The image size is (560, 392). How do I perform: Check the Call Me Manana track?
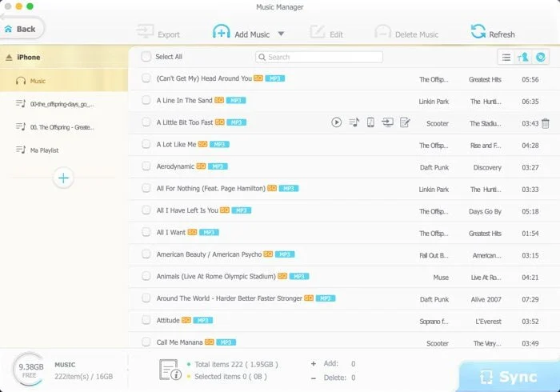[x=146, y=342]
